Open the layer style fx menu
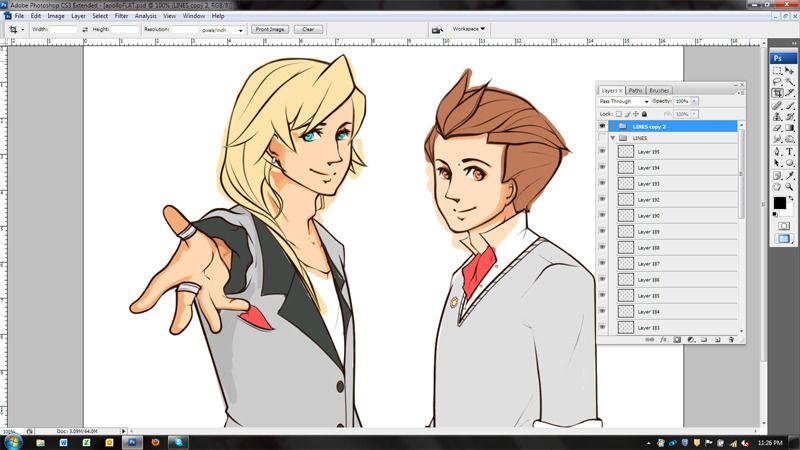Screen dimensions: 800x450 coord(663,339)
